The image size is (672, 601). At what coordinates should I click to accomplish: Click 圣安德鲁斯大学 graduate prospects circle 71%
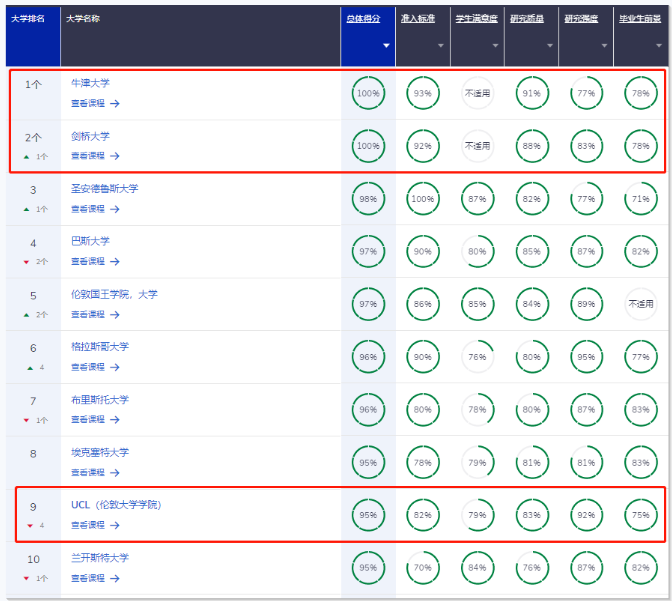pyautogui.click(x=640, y=199)
